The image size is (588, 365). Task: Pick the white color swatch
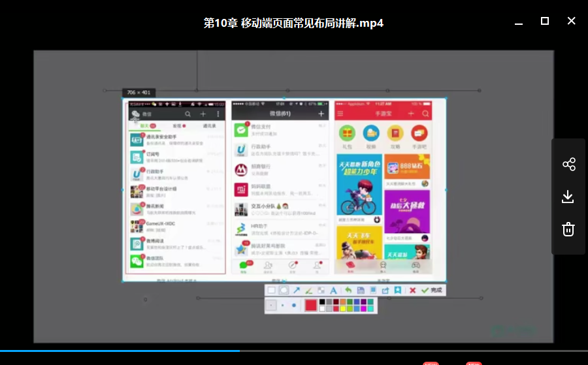click(x=322, y=309)
